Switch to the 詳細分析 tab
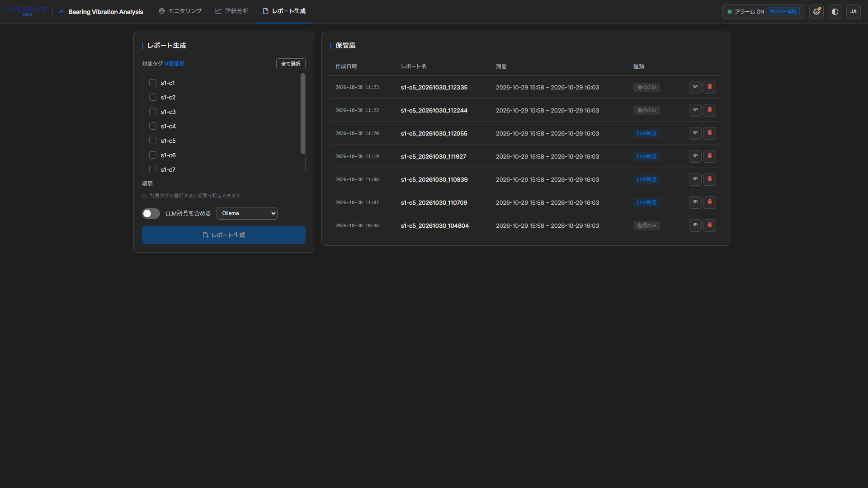Image resolution: width=868 pixels, height=488 pixels. click(x=232, y=11)
